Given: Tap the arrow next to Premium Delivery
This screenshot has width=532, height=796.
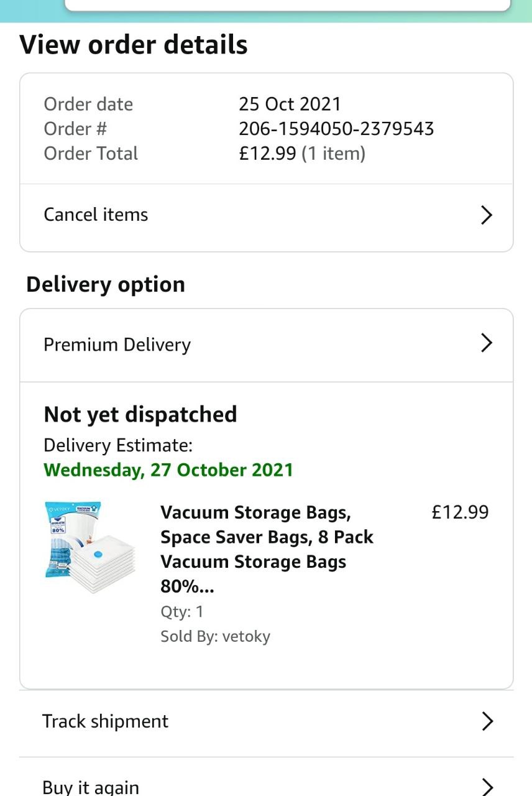Looking at the screenshot, I should point(487,343).
